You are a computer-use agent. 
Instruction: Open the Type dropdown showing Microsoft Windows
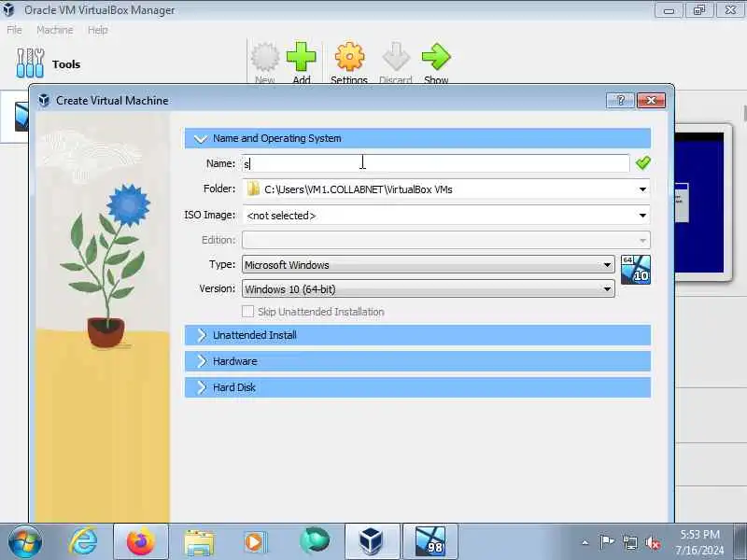(x=429, y=264)
